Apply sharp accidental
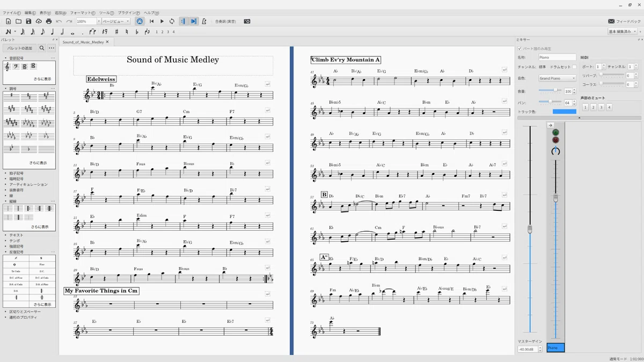 [116, 32]
